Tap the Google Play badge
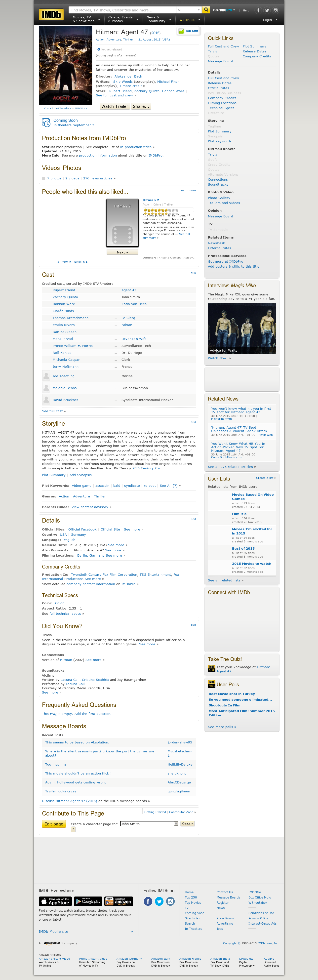The image size is (318, 980). (88, 901)
